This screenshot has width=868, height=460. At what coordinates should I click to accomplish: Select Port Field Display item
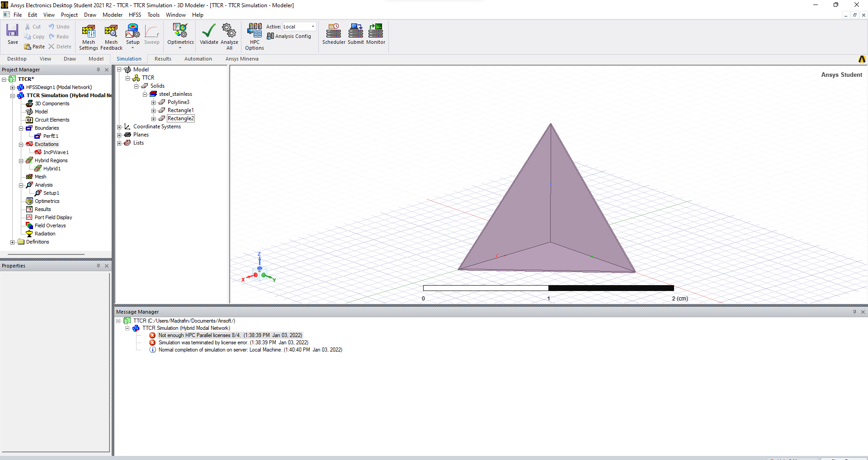coord(53,217)
